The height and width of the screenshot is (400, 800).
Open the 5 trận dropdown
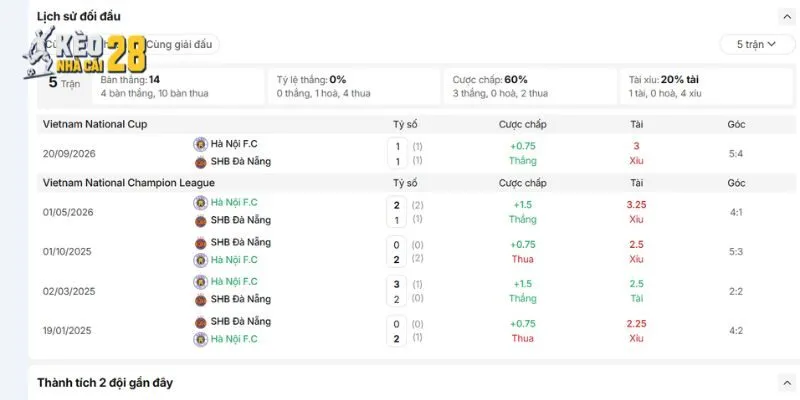tap(757, 44)
